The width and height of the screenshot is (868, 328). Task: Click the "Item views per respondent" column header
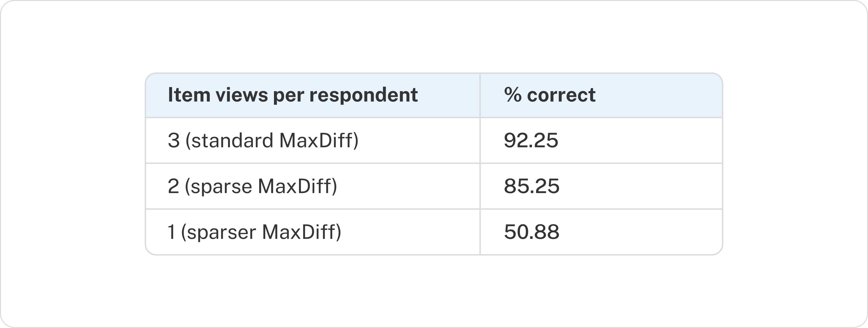(x=292, y=95)
